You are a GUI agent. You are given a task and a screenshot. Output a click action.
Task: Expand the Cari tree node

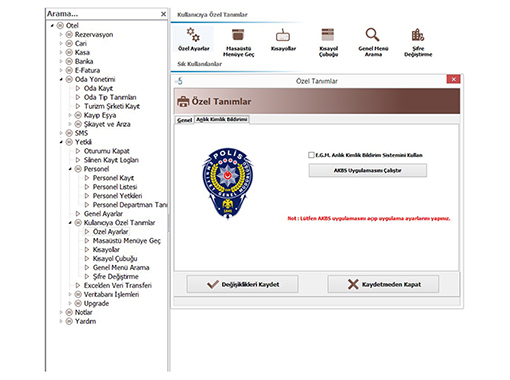[x=61, y=44]
